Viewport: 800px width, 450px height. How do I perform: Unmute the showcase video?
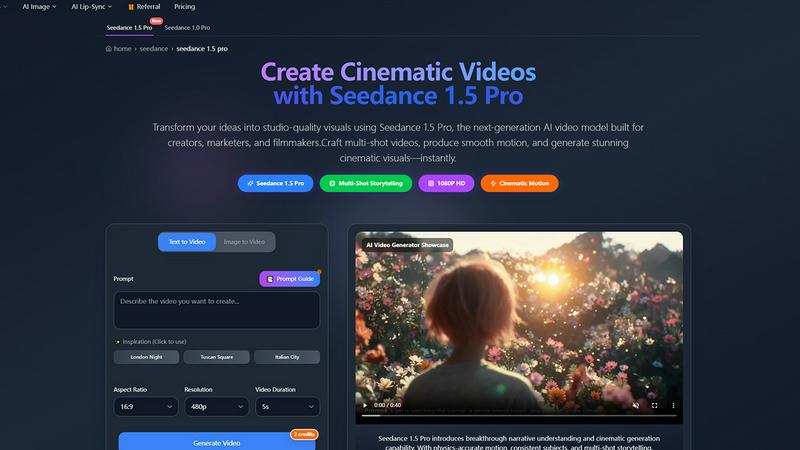[636, 405]
